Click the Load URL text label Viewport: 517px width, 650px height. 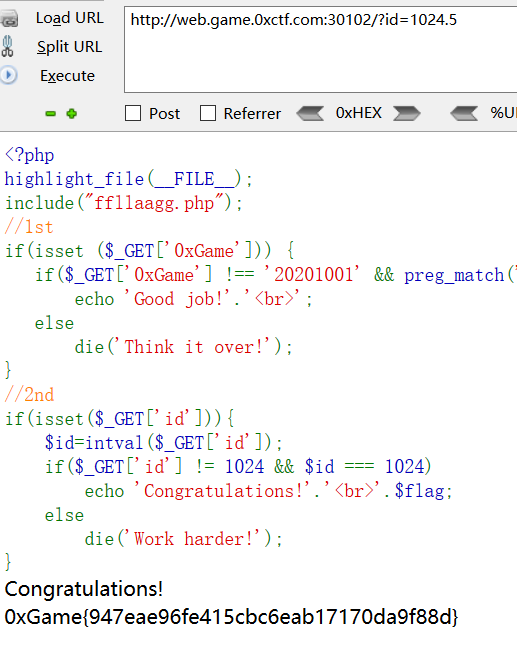pos(70,18)
